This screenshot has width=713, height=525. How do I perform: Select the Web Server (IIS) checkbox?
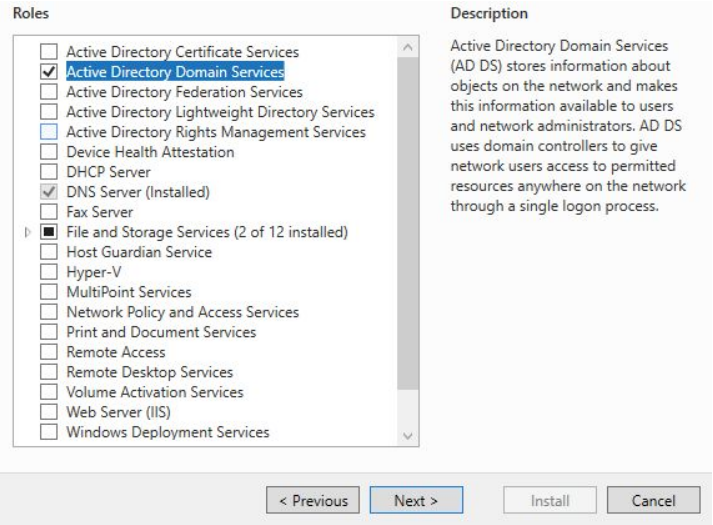point(47,412)
